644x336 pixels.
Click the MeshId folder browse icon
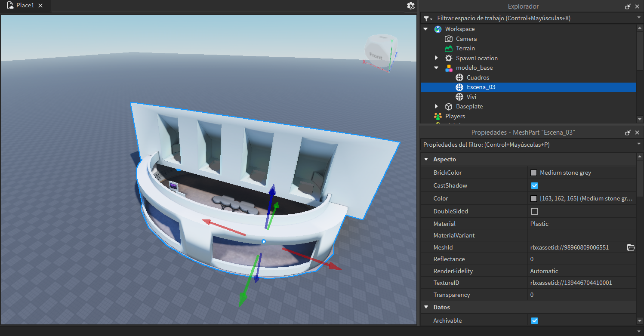pos(631,247)
